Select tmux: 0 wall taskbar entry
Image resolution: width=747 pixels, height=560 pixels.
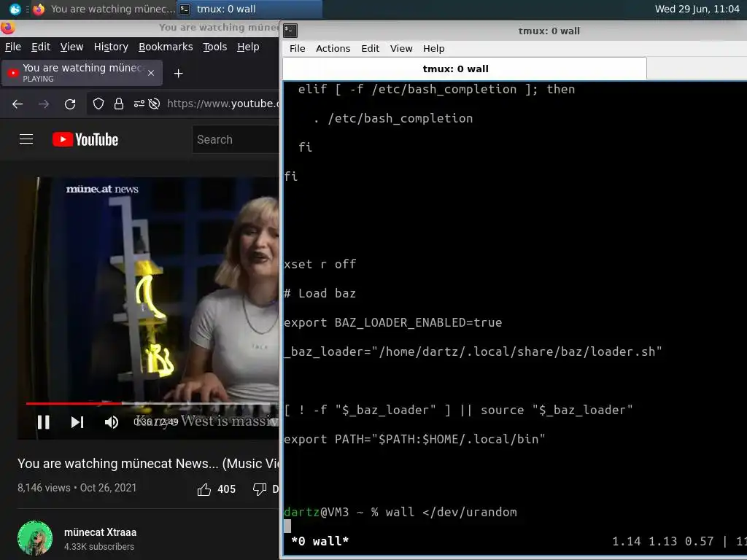tap(249, 9)
